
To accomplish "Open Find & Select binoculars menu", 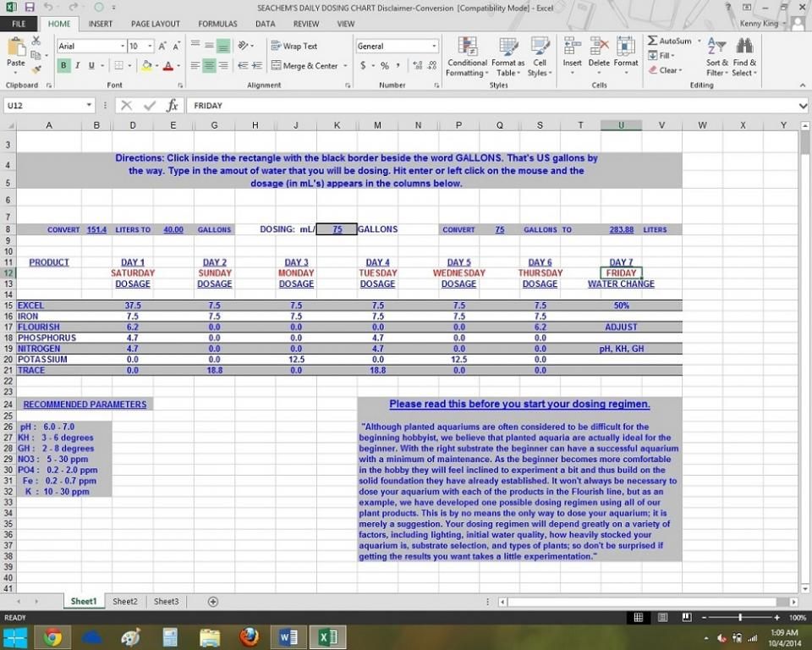I will coord(744,56).
